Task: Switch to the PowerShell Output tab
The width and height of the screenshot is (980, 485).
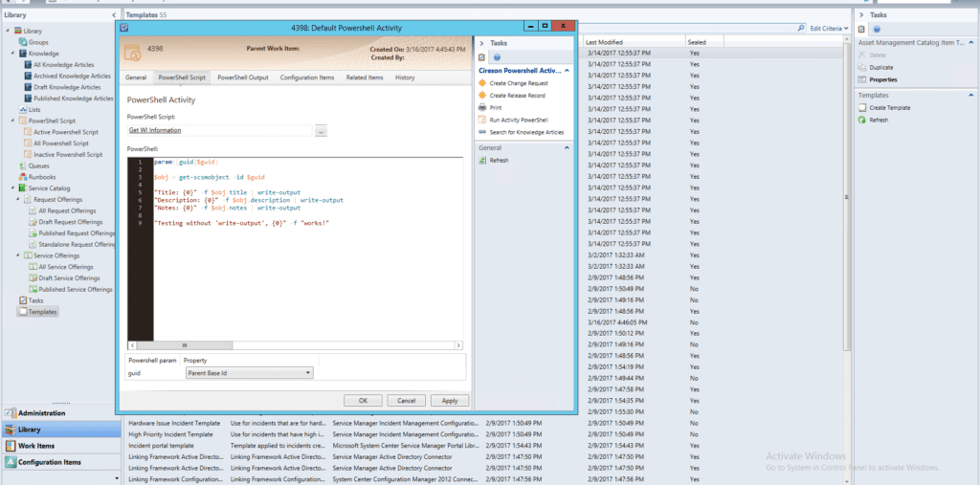Action: 242,77
